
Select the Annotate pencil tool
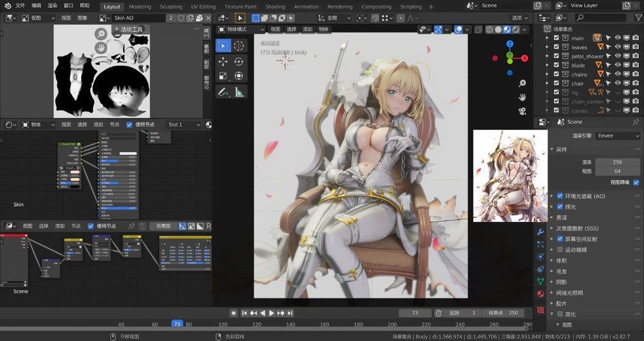[223, 93]
